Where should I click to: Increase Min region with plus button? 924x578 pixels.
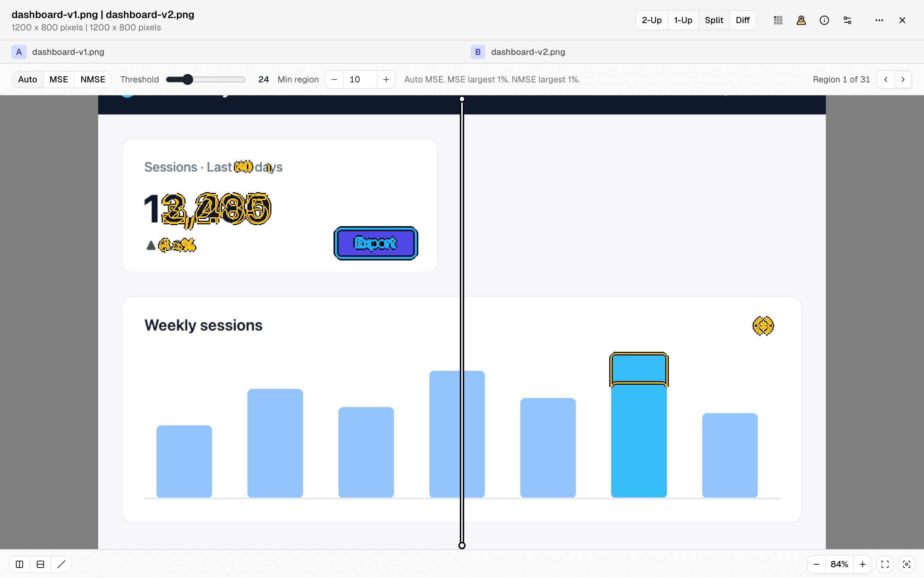[386, 79]
